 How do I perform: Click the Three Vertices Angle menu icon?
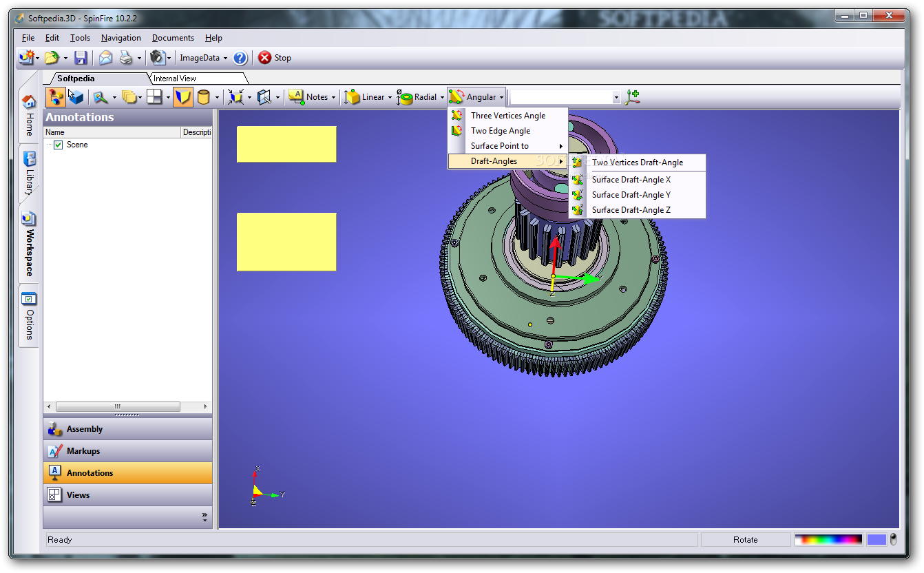pos(456,116)
